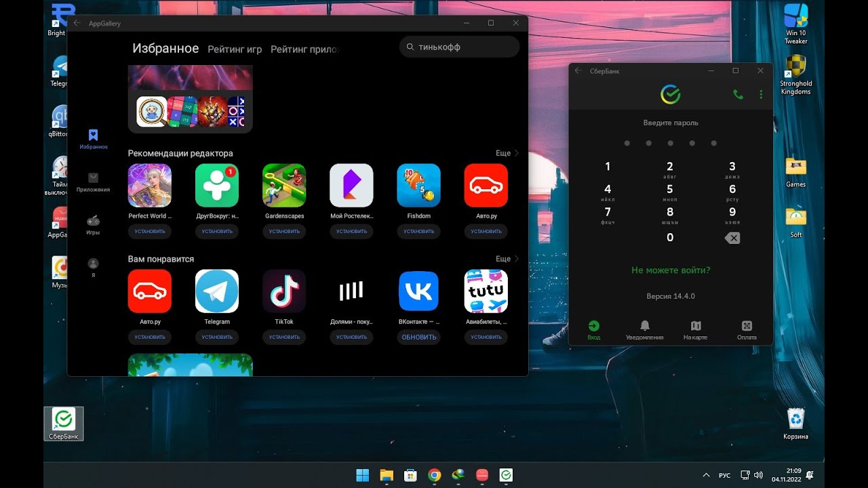Screen dimensions: 868x488
Task: Open featured games banner thumbnail
Action: pyautogui.click(x=191, y=100)
